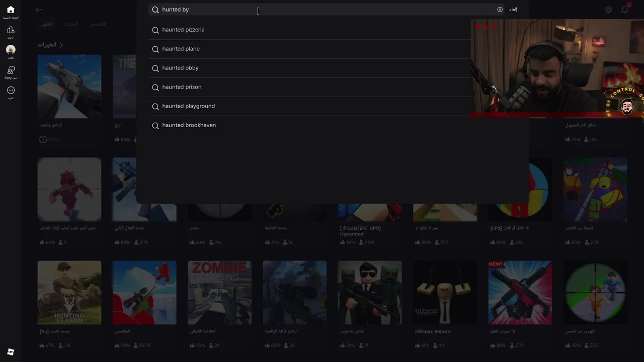Screen dimensions: 644x362
Task: Click the magnifier icon inside the search field
Action: 155,10
